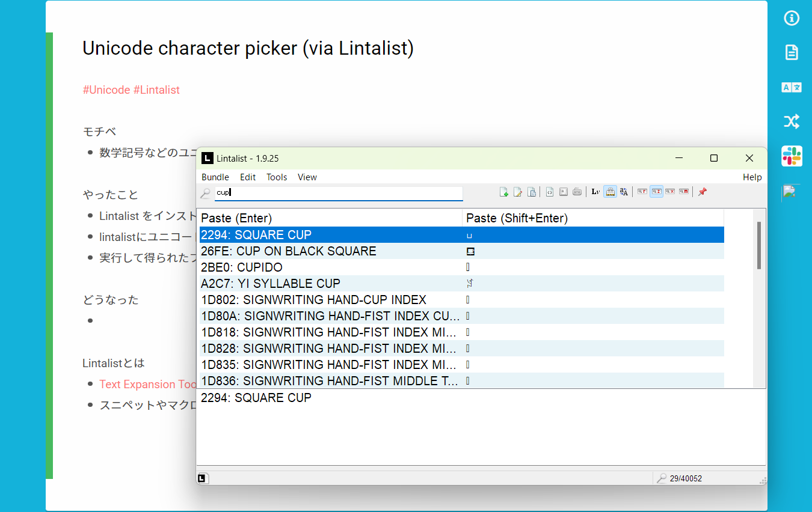Click the L icon in the status bar
812x512 pixels.
203,478
